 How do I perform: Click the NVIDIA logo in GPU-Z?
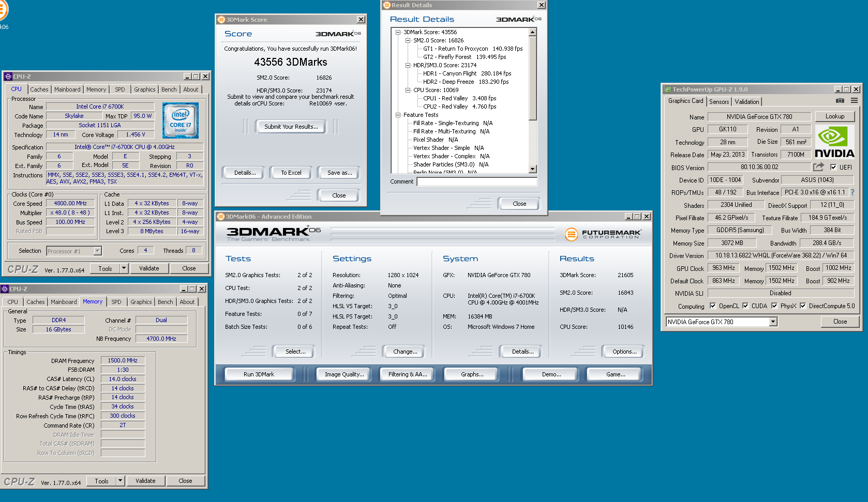[x=834, y=142]
